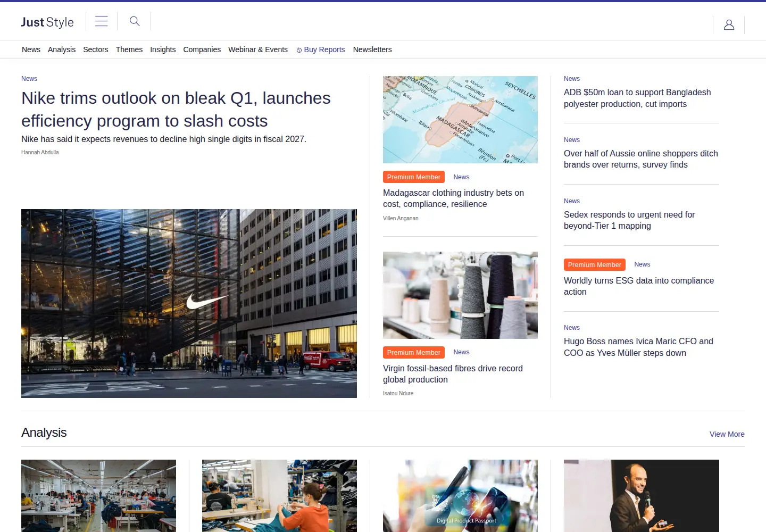Viewport: 766px width, 532px height.
Task: Select Themes in the navigation bar
Action: (129, 49)
